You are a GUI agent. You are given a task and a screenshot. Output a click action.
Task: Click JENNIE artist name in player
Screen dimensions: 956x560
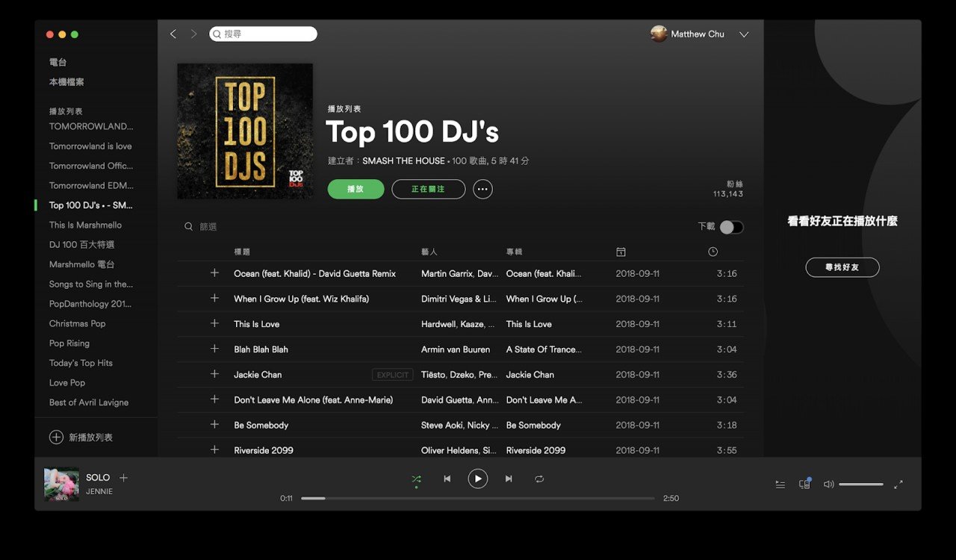coord(99,492)
